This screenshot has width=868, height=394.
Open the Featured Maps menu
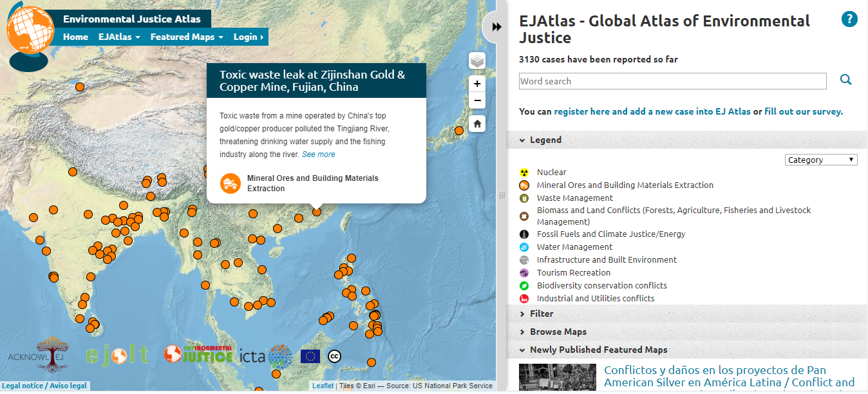(186, 37)
